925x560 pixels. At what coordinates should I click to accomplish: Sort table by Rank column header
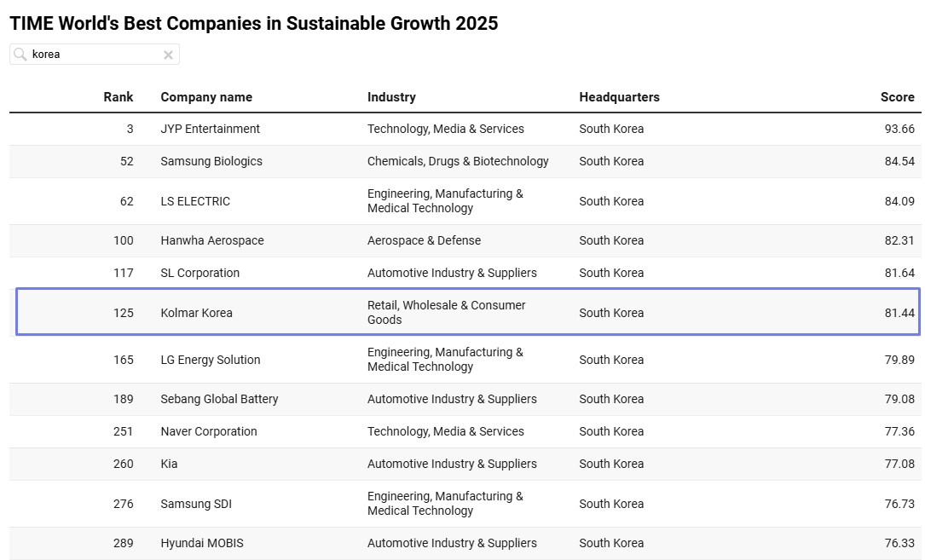click(118, 97)
